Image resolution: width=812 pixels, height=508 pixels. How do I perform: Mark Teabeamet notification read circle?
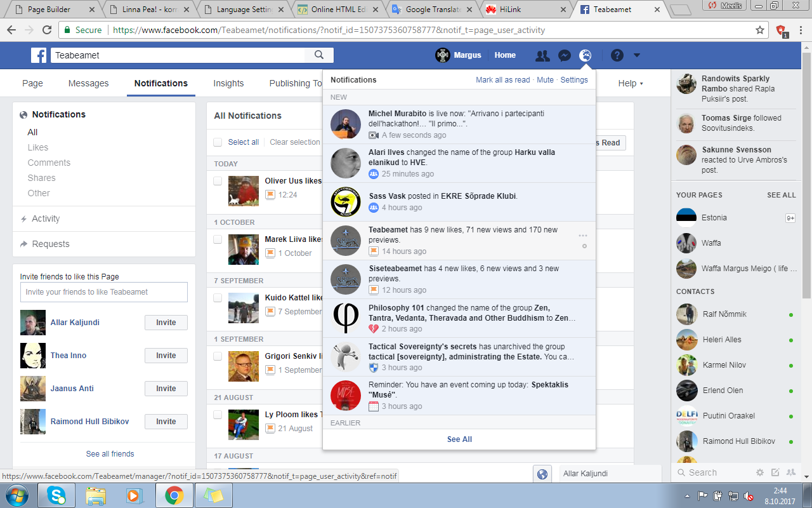pos(584,246)
